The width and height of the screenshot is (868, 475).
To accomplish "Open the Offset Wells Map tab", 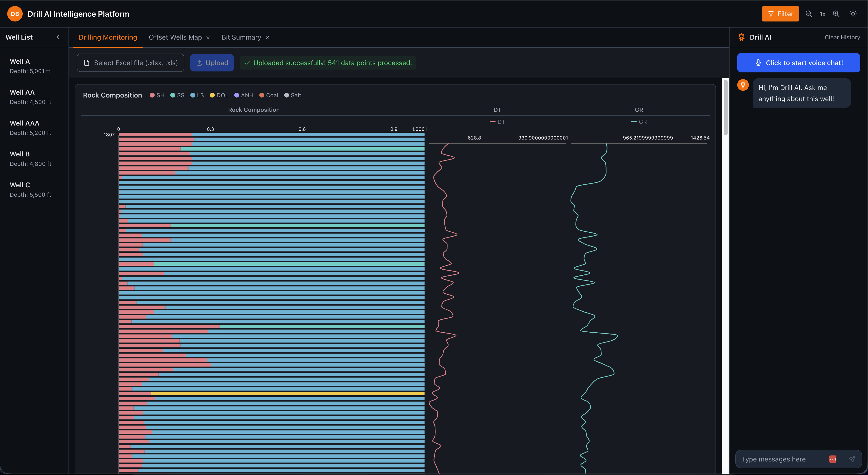I will coord(175,37).
